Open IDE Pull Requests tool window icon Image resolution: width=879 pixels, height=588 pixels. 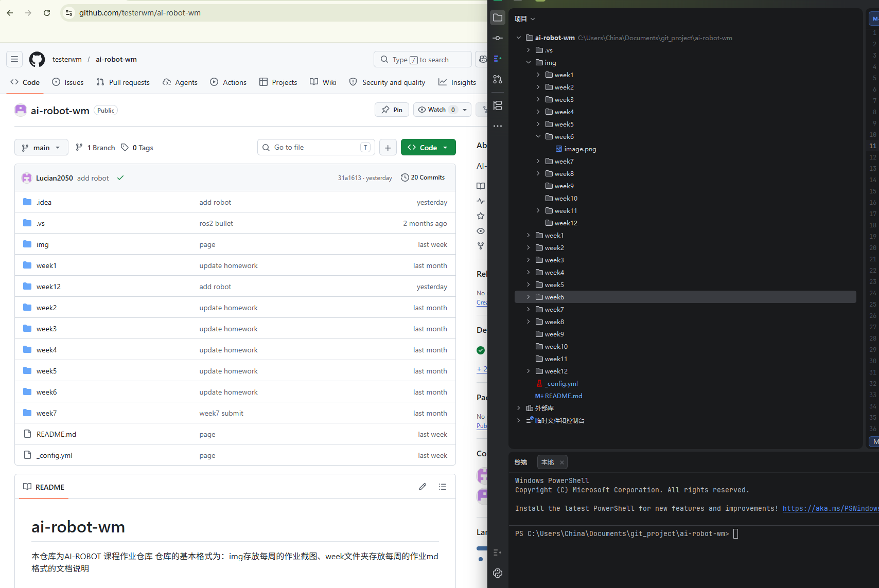pyautogui.click(x=498, y=79)
